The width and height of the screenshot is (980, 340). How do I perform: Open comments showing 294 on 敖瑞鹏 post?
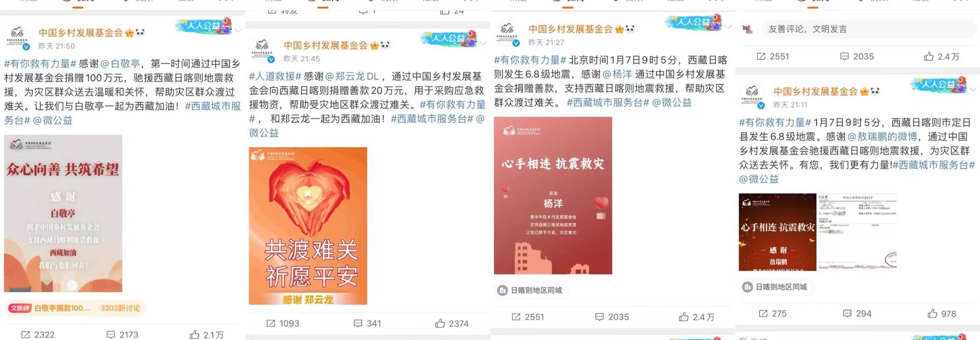pos(857,313)
